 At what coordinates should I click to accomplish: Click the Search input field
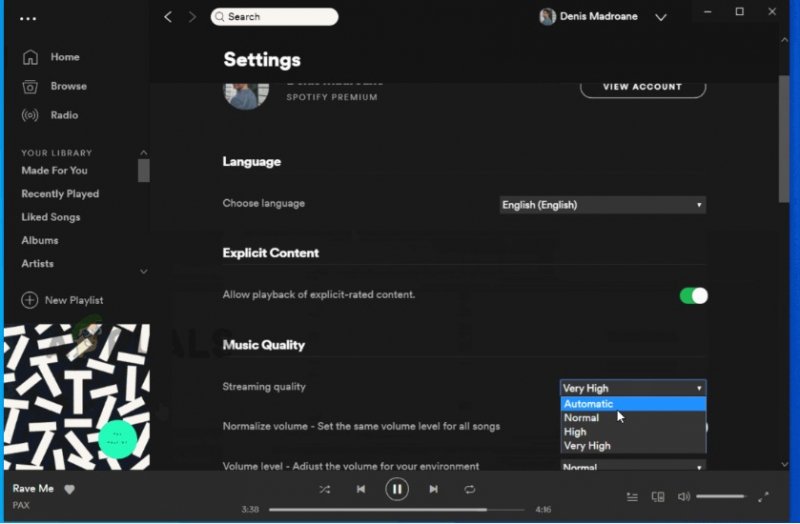(x=274, y=17)
